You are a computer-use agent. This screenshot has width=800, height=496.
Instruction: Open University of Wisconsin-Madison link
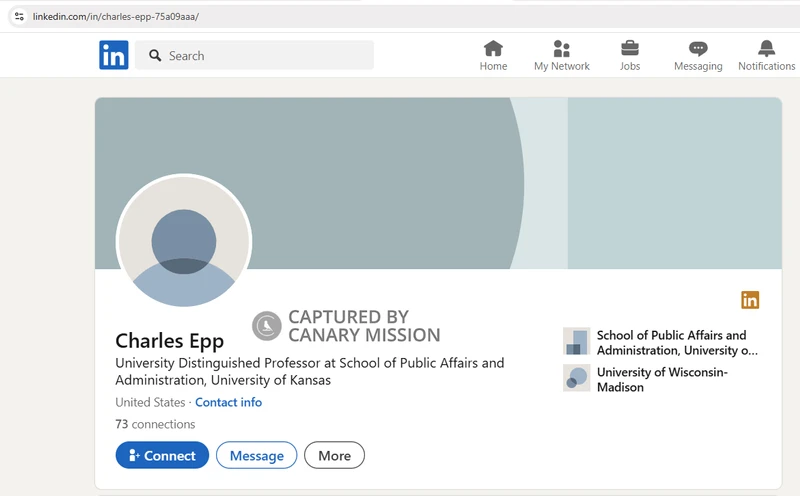[x=662, y=379]
